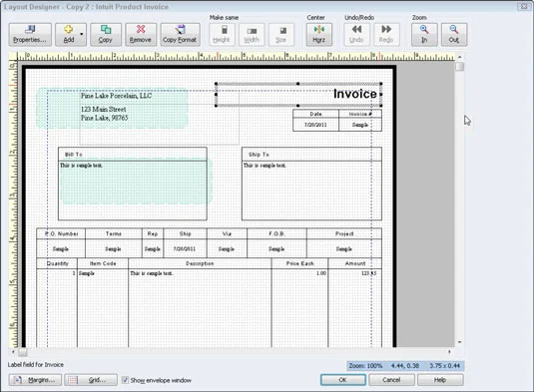Select the Bill To label
The width and height of the screenshot is (534, 392).
[x=74, y=155]
